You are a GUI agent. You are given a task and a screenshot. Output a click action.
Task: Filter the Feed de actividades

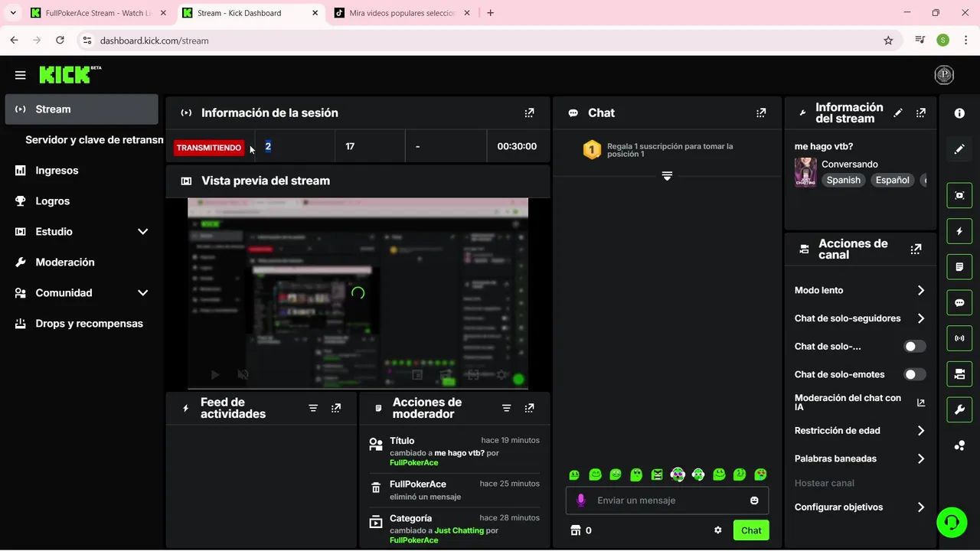point(313,409)
